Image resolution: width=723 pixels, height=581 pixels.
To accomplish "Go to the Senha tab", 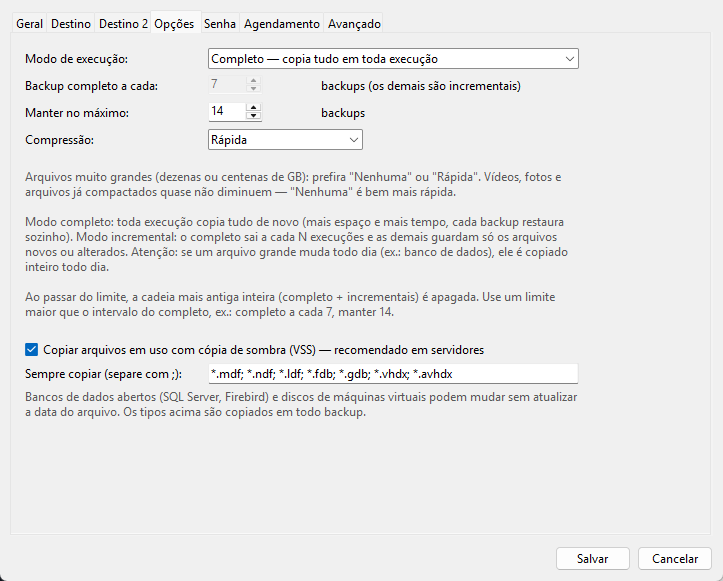I will point(220,24).
